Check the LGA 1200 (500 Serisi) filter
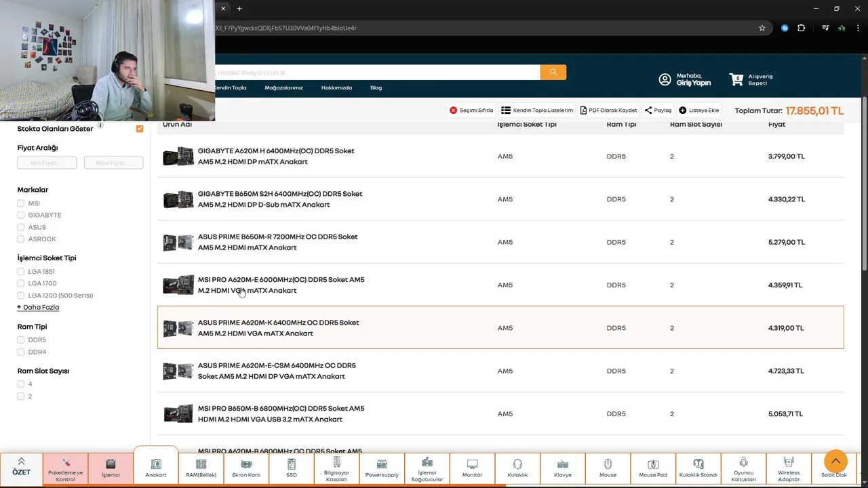Image resolution: width=868 pixels, height=488 pixels. click(21, 296)
